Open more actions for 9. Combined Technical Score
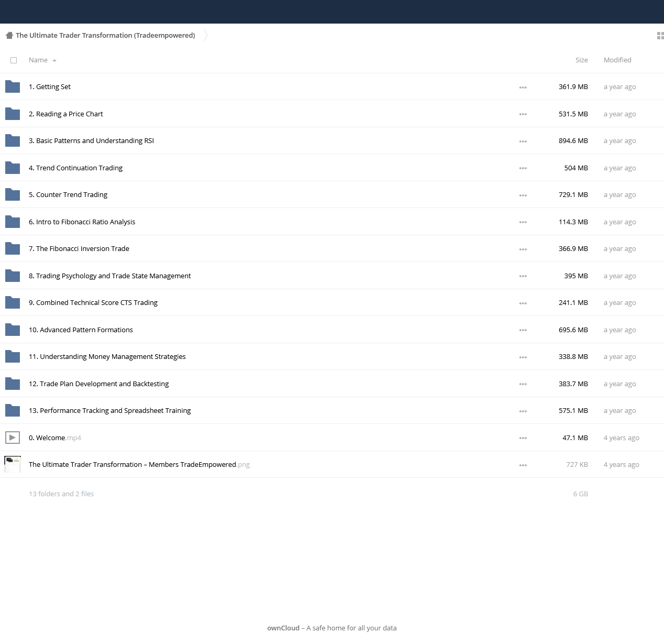Viewport: 664px width, 644px height. 523,303
